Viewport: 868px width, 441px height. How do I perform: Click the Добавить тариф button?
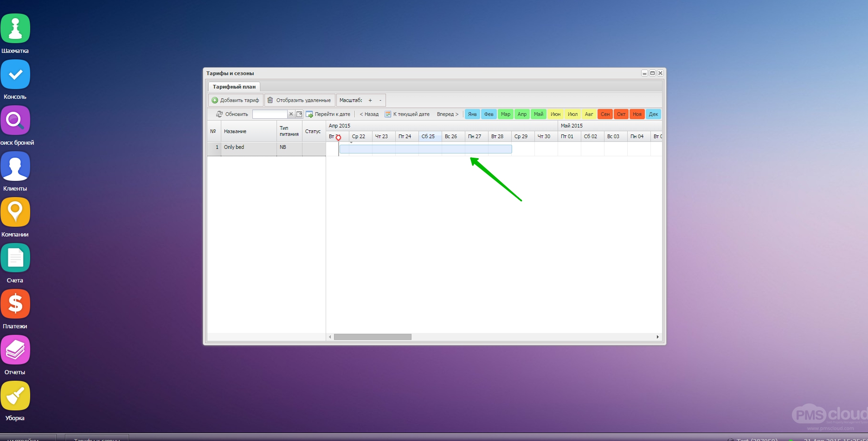click(x=235, y=100)
